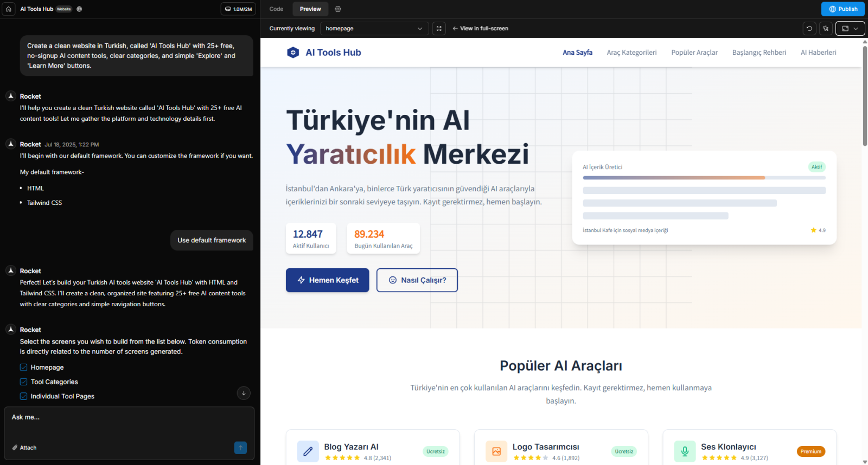Click the fullscreen expand icon

(439, 29)
